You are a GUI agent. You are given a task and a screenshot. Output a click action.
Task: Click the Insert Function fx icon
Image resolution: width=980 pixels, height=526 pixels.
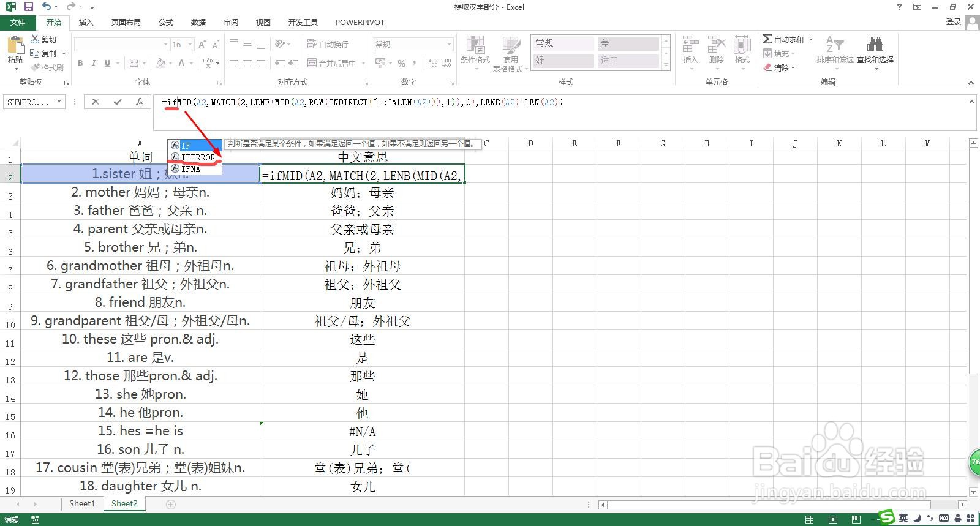click(x=140, y=102)
